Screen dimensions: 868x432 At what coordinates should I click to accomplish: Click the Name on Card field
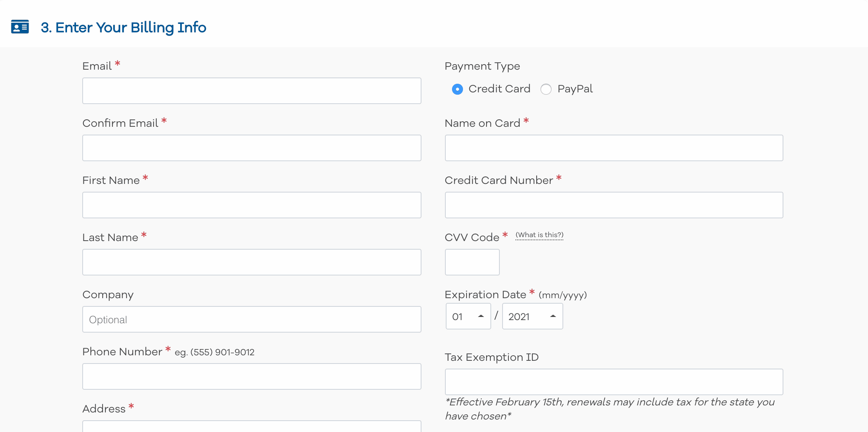[614, 148]
